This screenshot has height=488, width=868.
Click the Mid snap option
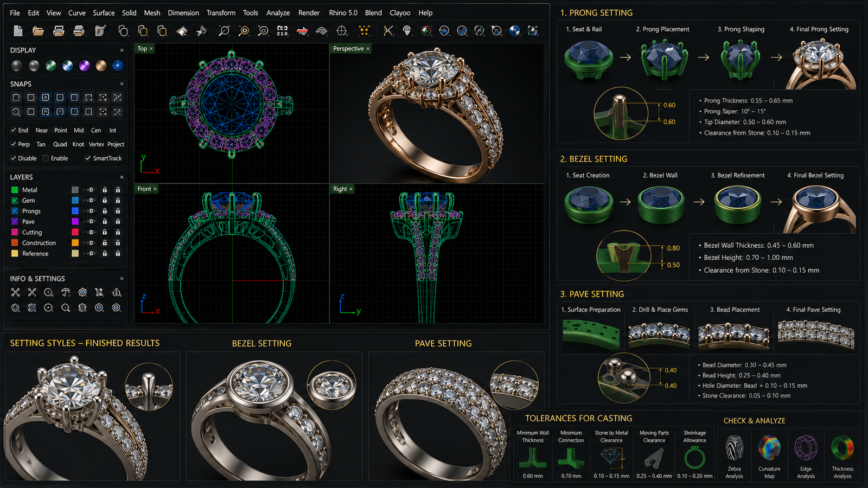[x=79, y=130]
